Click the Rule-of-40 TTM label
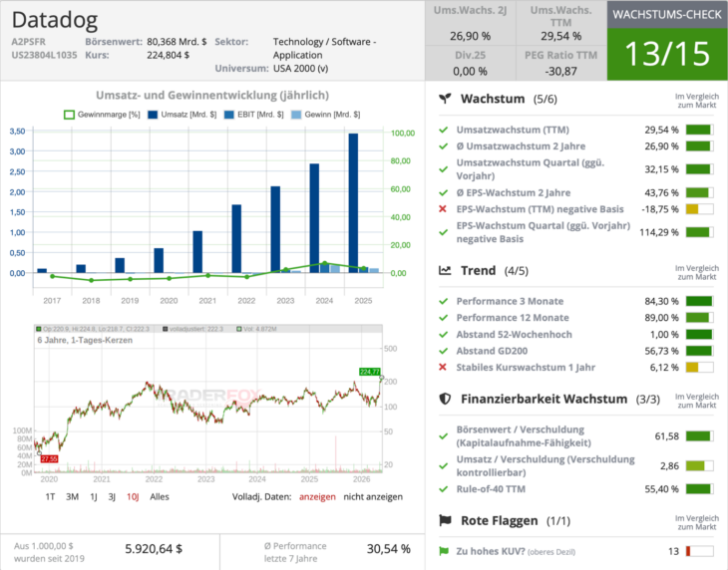Image resolution: width=728 pixels, height=570 pixels. pos(491,489)
